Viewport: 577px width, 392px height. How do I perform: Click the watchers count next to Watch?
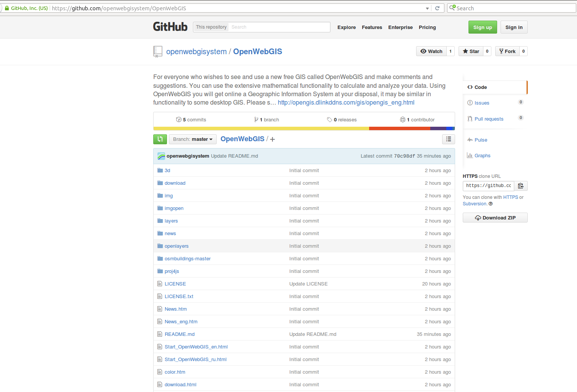click(x=451, y=51)
